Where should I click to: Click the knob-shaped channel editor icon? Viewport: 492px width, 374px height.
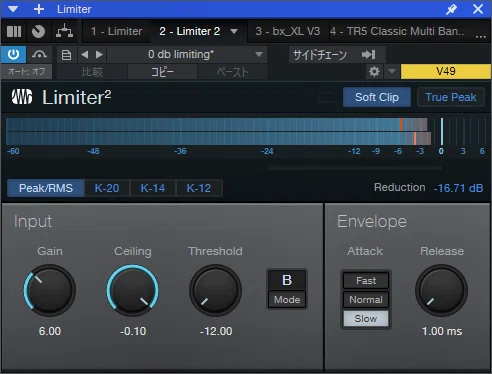pos(38,31)
